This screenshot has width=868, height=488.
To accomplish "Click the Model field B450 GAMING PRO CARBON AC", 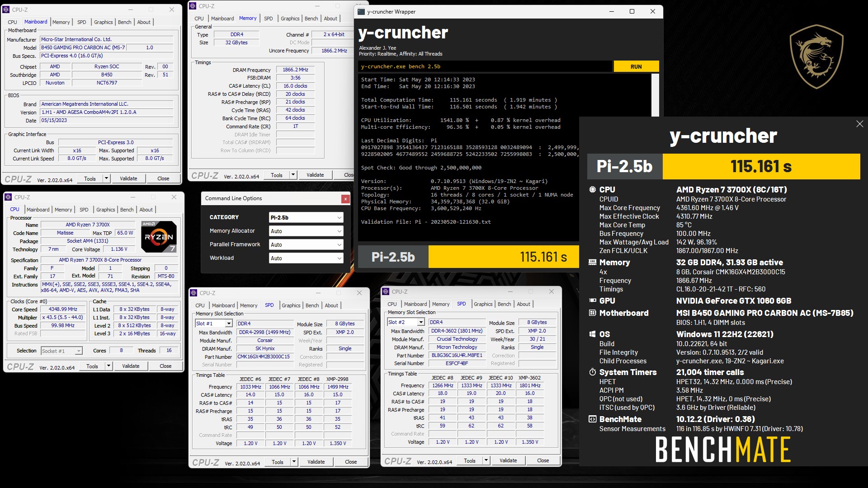I will point(83,47).
